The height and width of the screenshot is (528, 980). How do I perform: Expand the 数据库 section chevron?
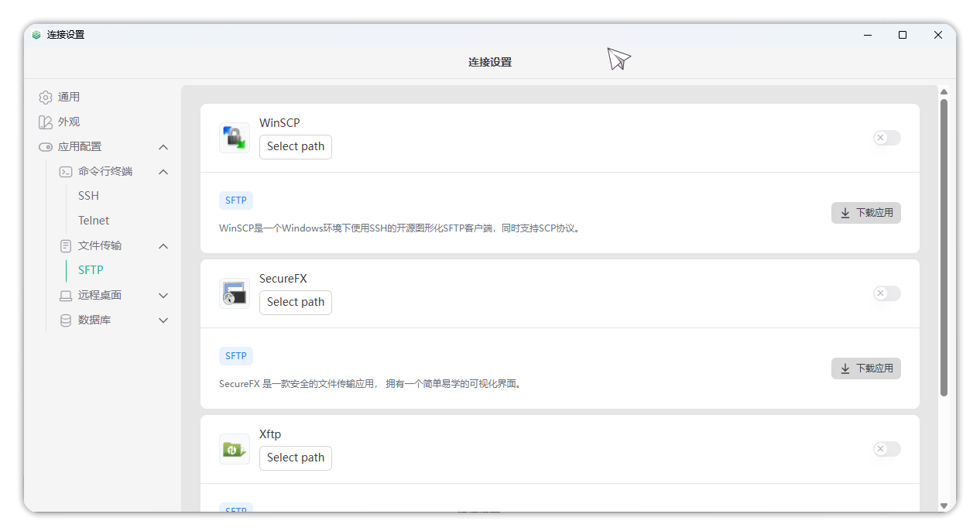click(163, 321)
